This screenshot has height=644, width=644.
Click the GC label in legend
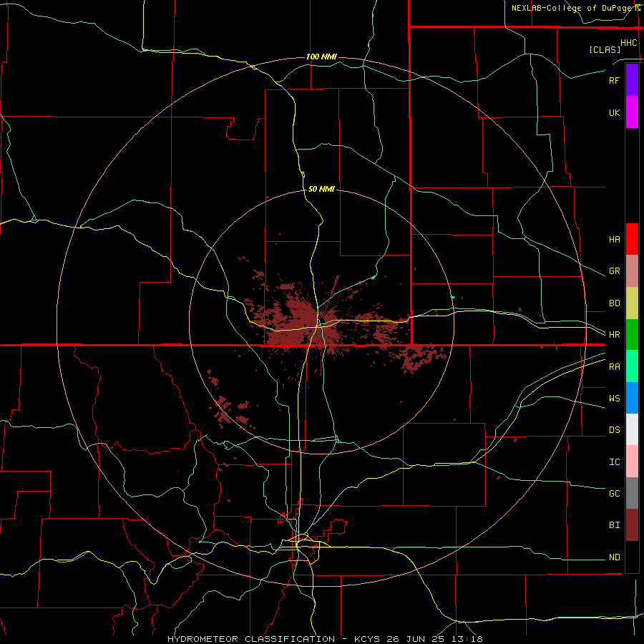(614, 493)
